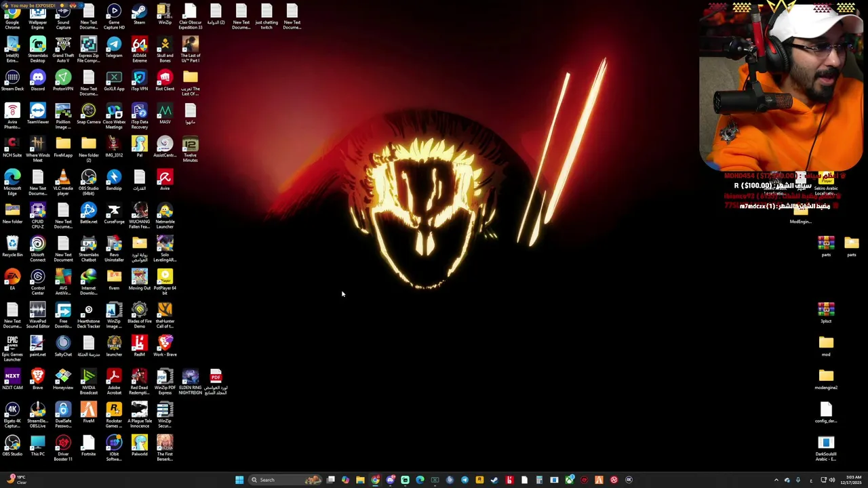Open the Windows Start menu

239,480
